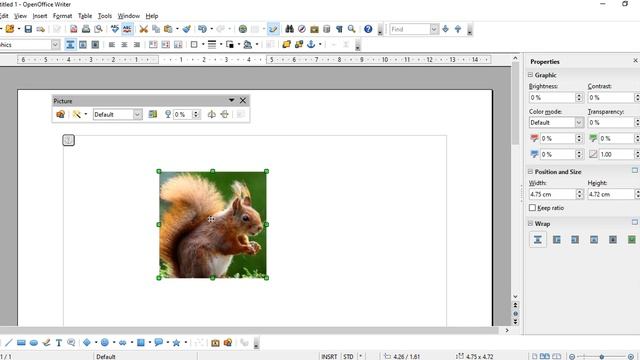Screen dimensions: 640x360
Task: Click the Save document icon
Action: point(28,29)
